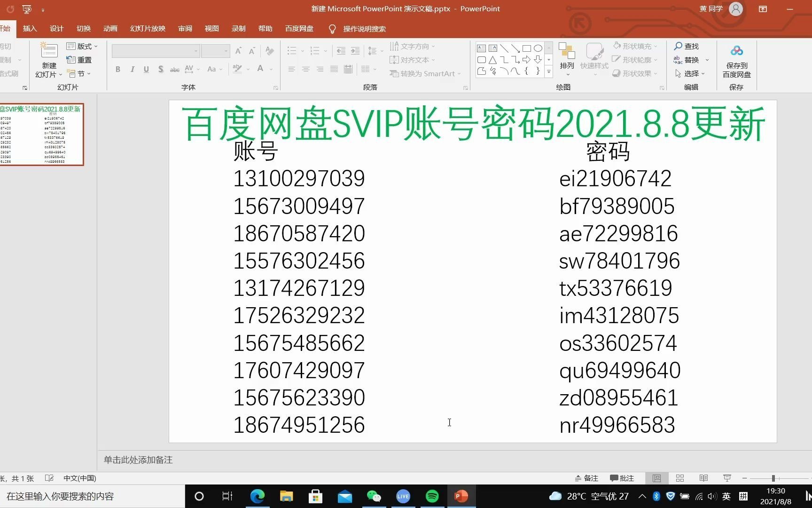Open the Insert (插入) tab
This screenshot has width=812, height=508.
[x=30, y=29]
